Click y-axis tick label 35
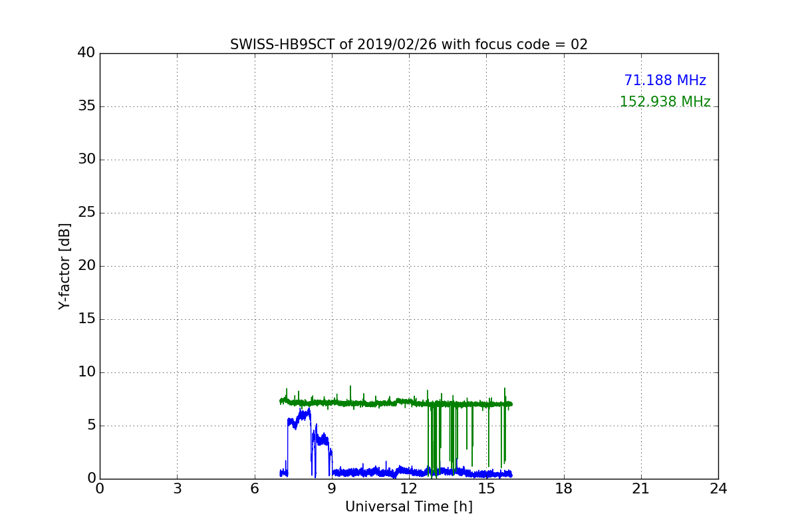Screen dimensions: 798x532 coord(86,106)
